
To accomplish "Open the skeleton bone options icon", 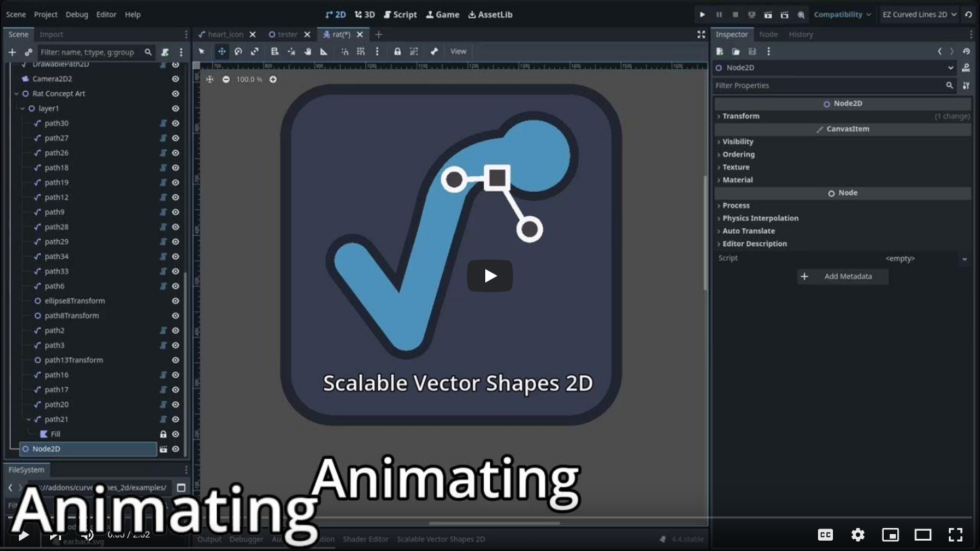I will pyautogui.click(x=434, y=52).
